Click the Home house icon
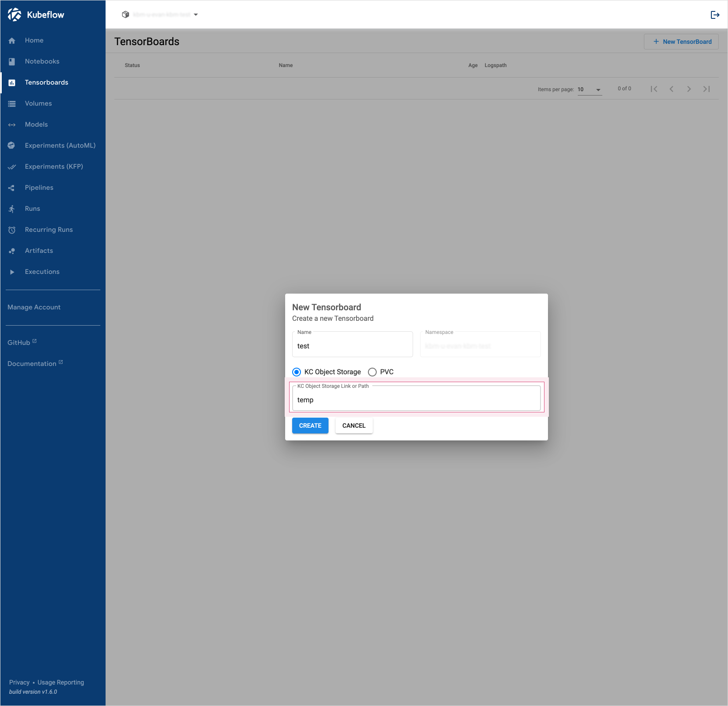The height and width of the screenshot is (706, 728). click(x=12, y=41)
